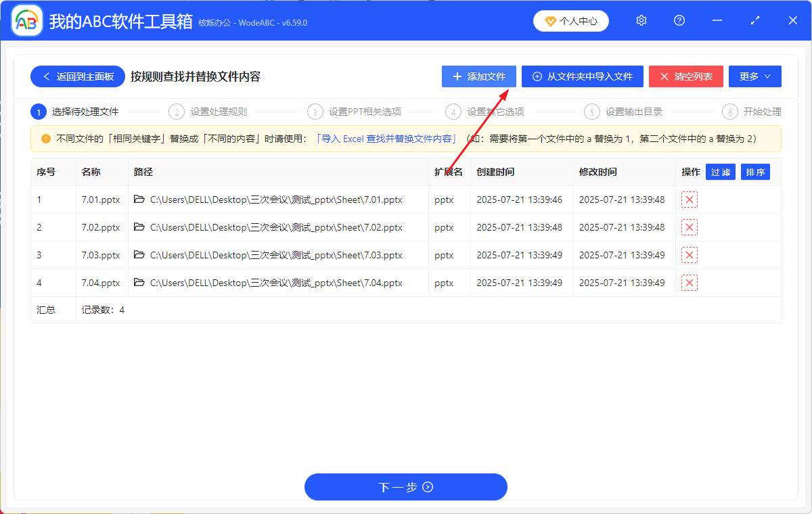Open the folder icon next to 7.03.pptx
The image size is (812, 514).
pyautogui.click(x=138, y=255)
